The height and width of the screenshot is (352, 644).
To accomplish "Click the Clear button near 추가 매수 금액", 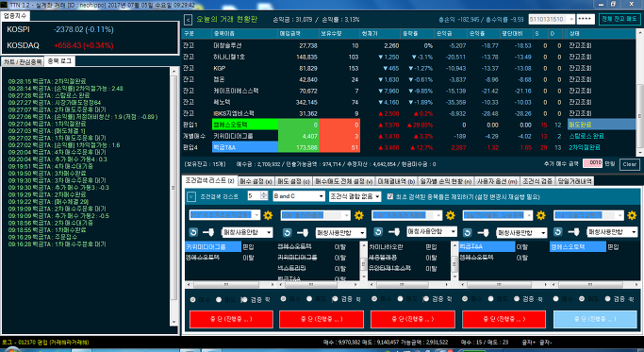I will (x=629, y=164).
